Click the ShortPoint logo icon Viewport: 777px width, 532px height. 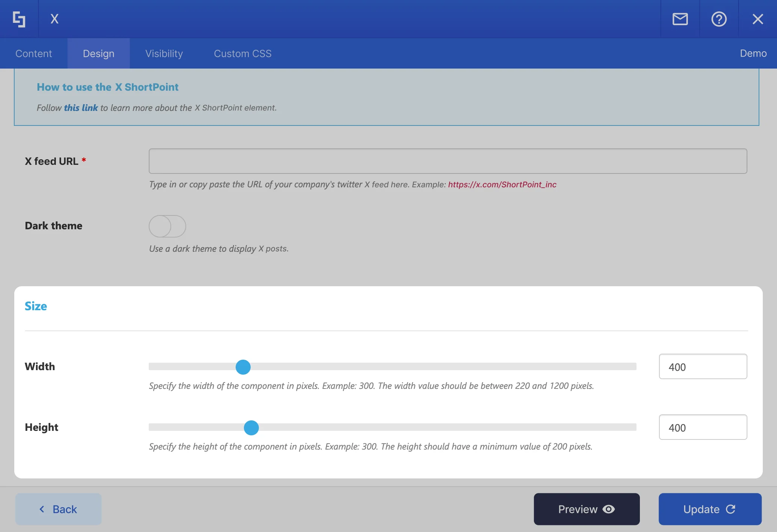click(x=19, y=19)
